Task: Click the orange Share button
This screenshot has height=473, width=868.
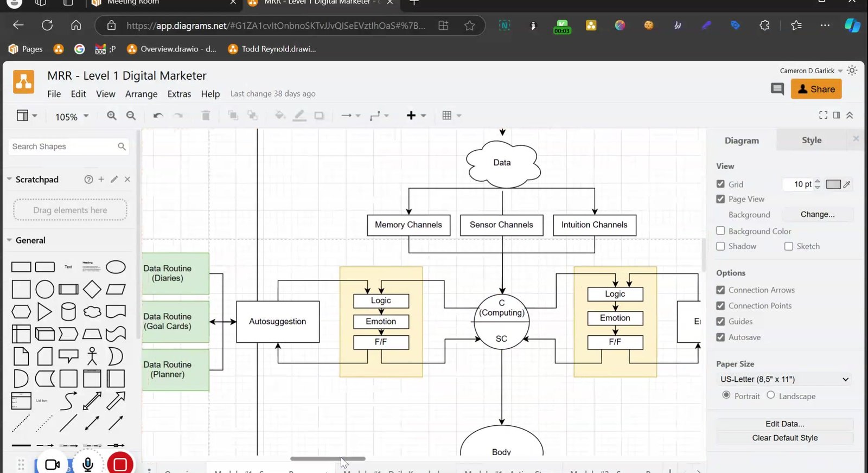Action: [x=816, y=89]
